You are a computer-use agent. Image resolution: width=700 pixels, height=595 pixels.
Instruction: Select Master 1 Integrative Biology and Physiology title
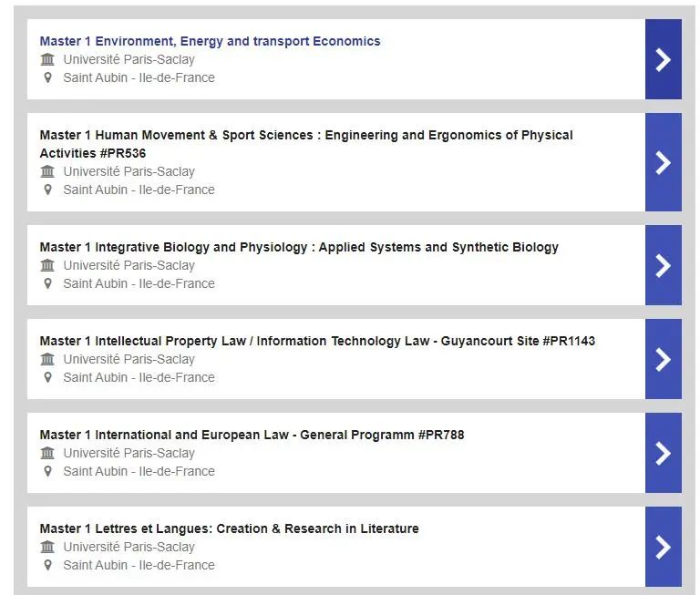coord(299,247)
